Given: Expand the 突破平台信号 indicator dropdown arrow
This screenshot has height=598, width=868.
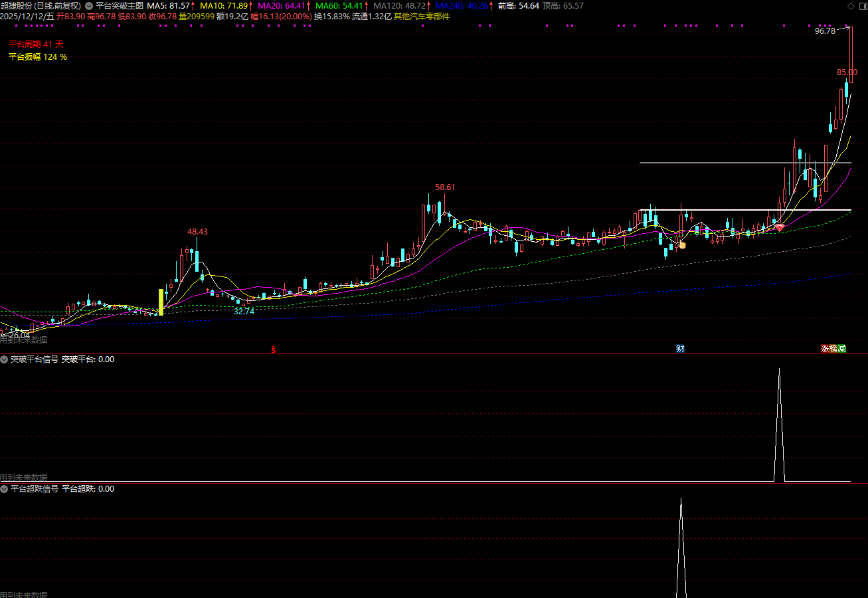Looking at the screenshot, I should (5, 359).
